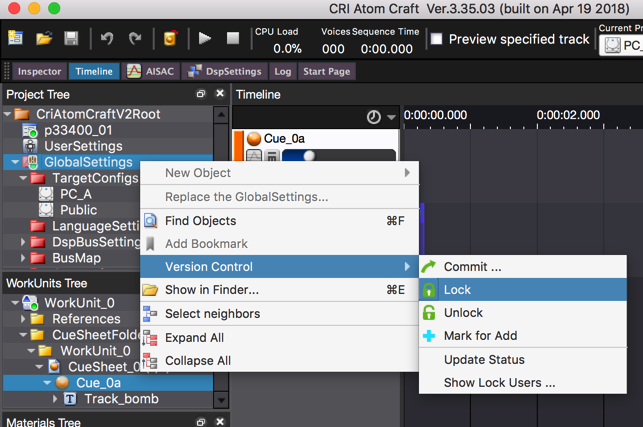Expand the Track_bomb item
This screenshot has height=427, width=643.
point(55,398)
